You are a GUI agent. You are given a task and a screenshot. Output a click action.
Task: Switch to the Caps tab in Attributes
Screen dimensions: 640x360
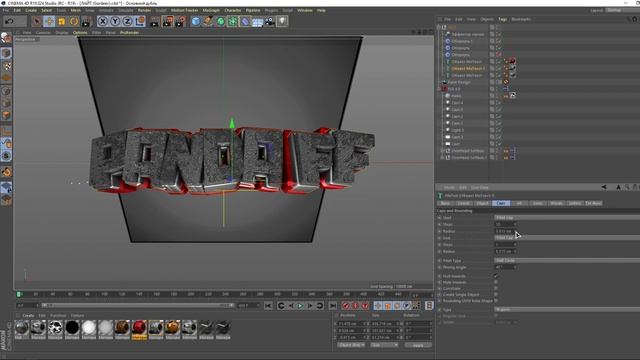tap(501, 203)
